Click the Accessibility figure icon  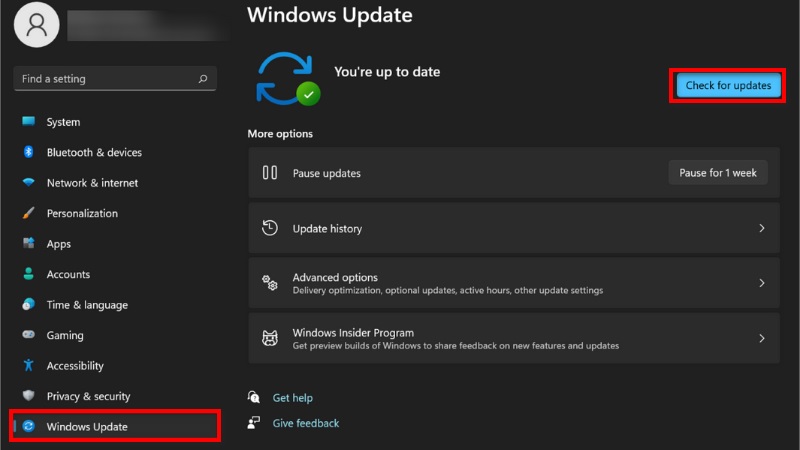pos(29,365)
